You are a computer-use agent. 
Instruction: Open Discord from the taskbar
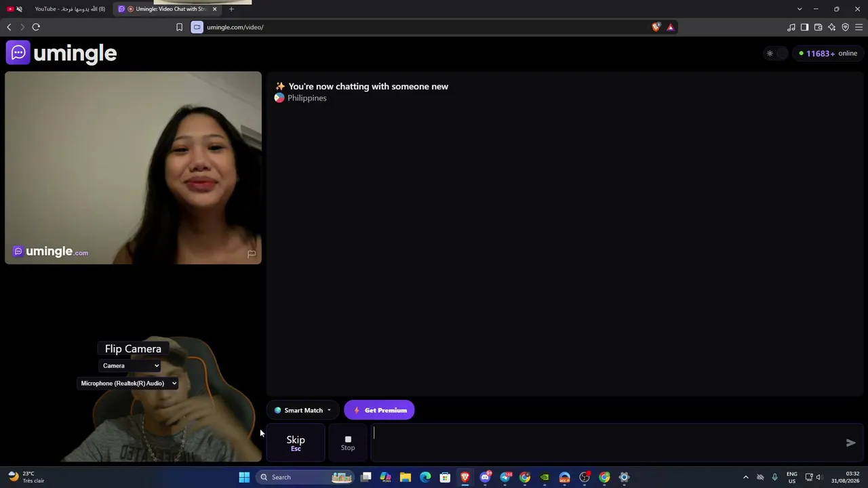(x=485, y=477)
